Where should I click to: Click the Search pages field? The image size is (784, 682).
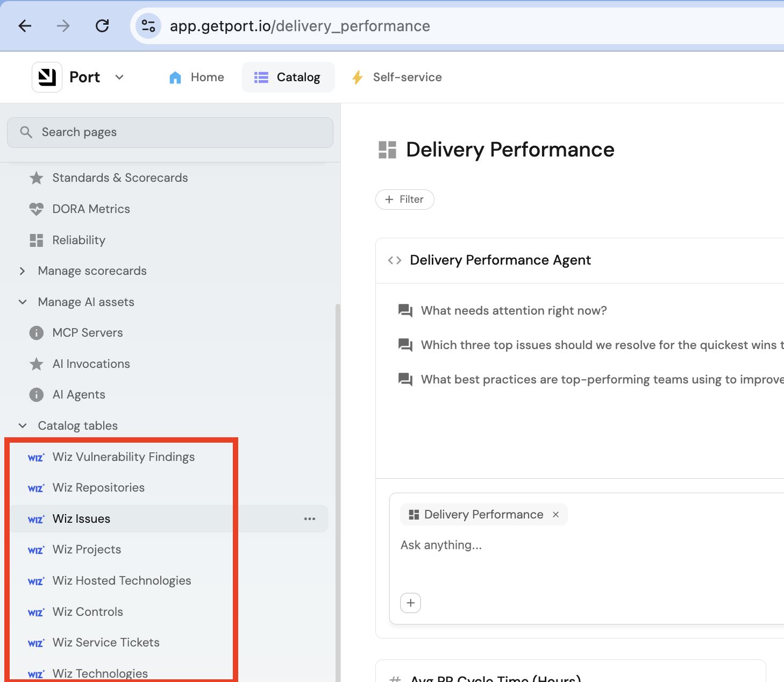coord(170,132)
